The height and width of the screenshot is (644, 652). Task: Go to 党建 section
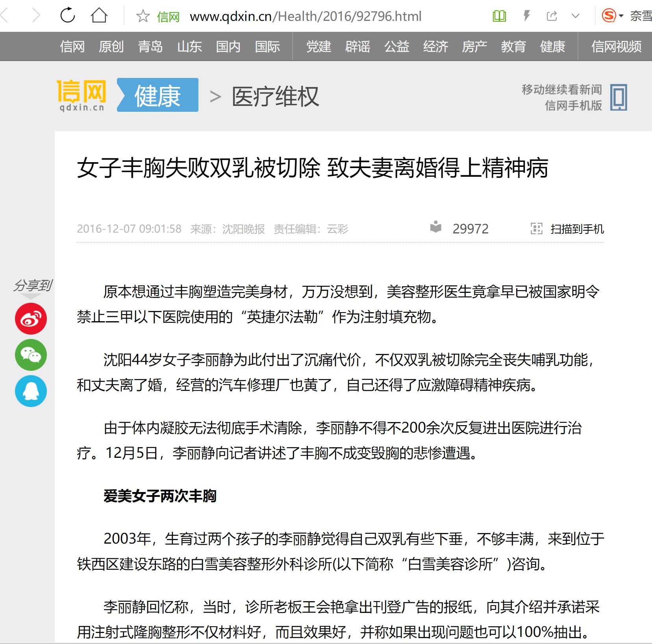319,46
